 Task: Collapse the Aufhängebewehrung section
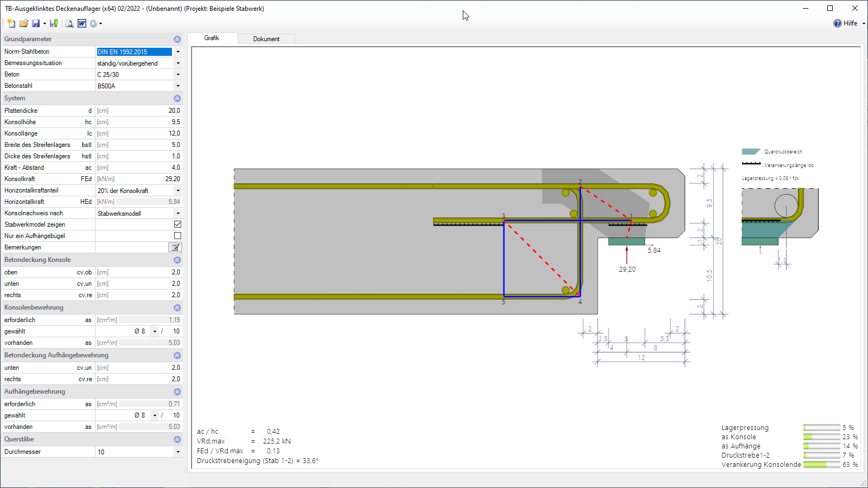click(177, 392)
